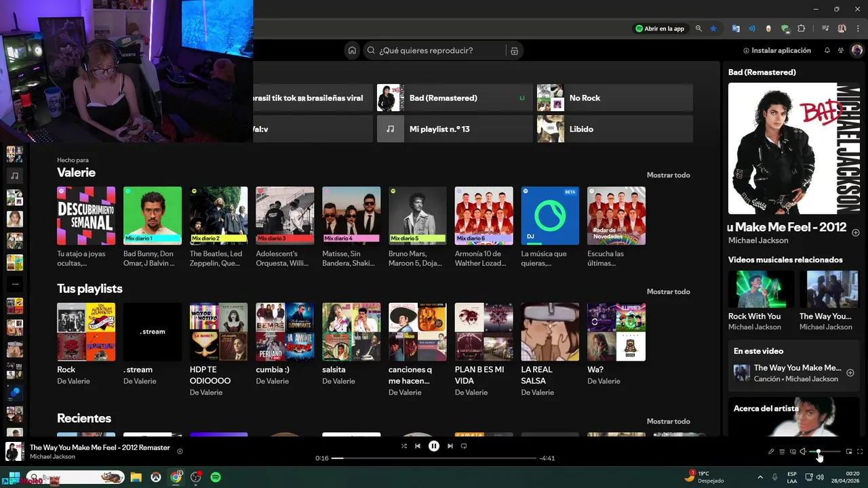Viewport: 868px width, 488px height.
Task: Open the Bad (Remastered) shortcut tile
Action: (454, 98)
